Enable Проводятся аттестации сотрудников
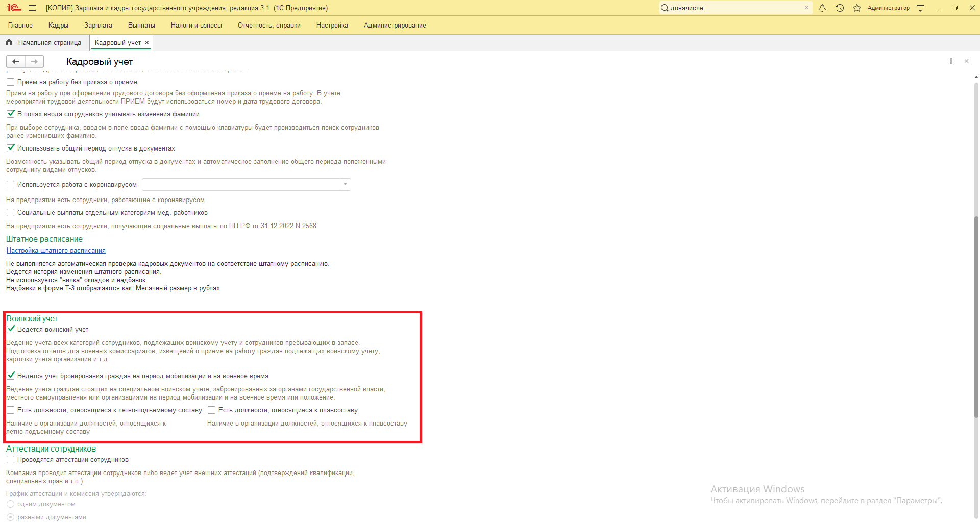The width and height of the screenshot is (980, 523). (10, 459)
